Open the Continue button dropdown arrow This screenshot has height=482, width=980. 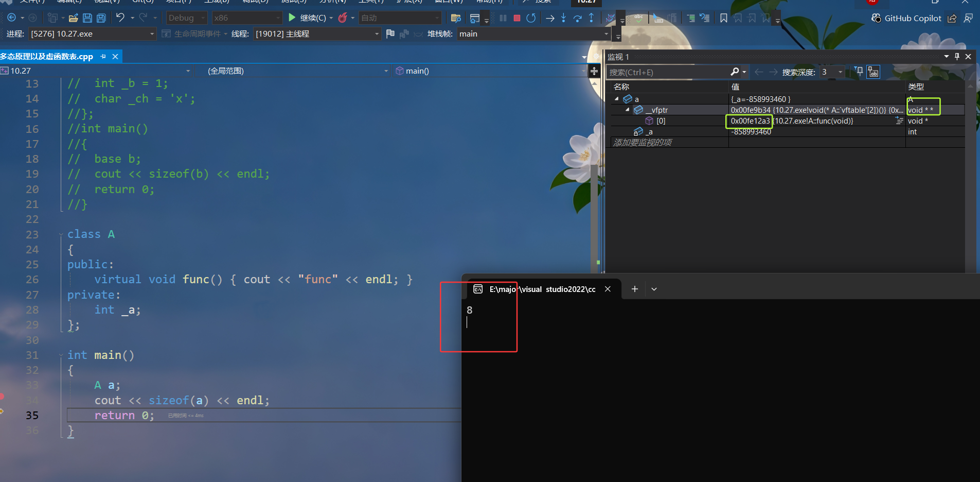click(x=331, y=18)
